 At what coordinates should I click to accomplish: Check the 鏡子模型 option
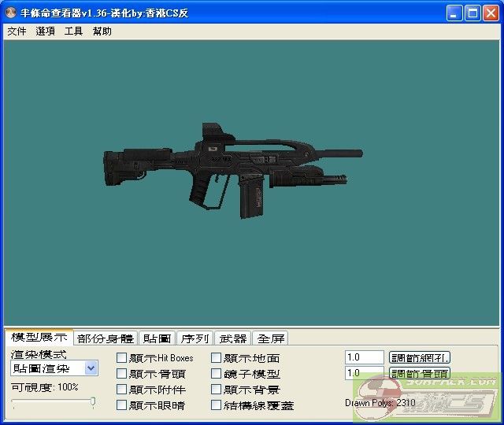217,374
